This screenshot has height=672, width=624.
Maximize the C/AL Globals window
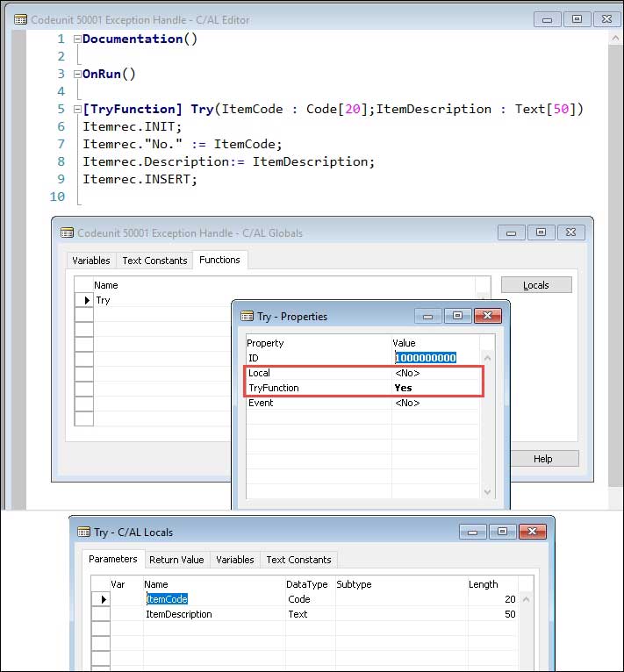tap(541, 232)
